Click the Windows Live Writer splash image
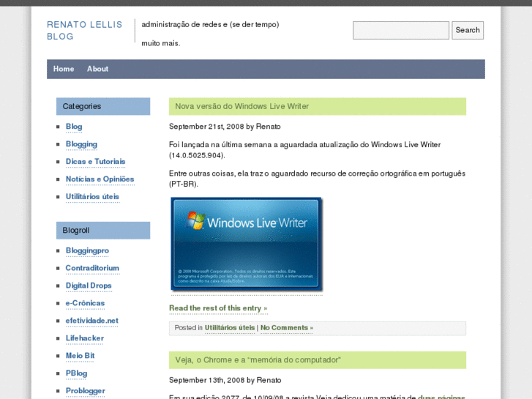532x399 pixels. (x=247, y=245)
